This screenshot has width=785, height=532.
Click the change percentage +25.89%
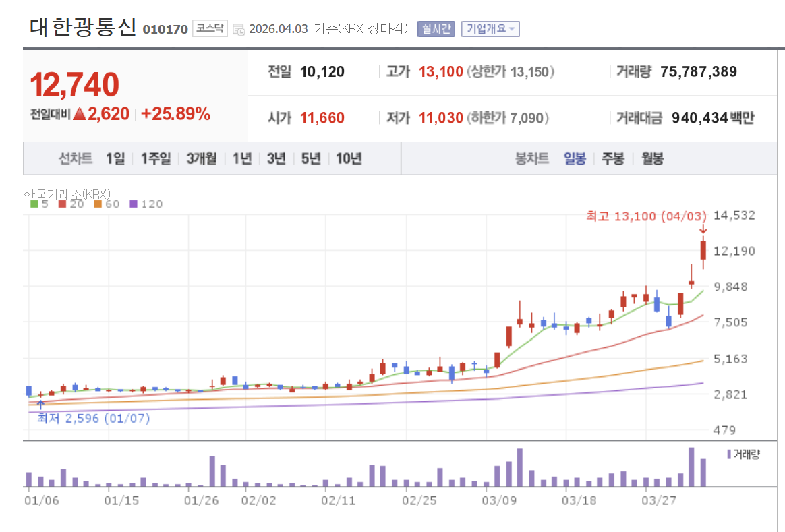coord(175,113)
